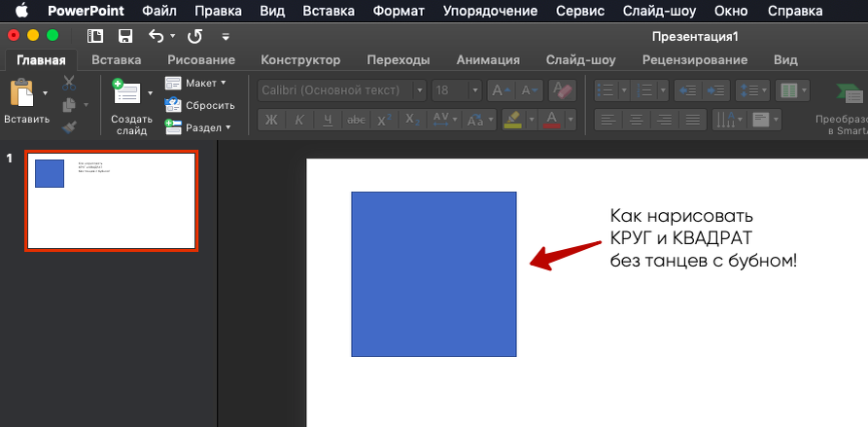Image resolution: width=868 pixels, height=427 pixels.
Task: Open the align text vertically menu
Action: point(765,120)
